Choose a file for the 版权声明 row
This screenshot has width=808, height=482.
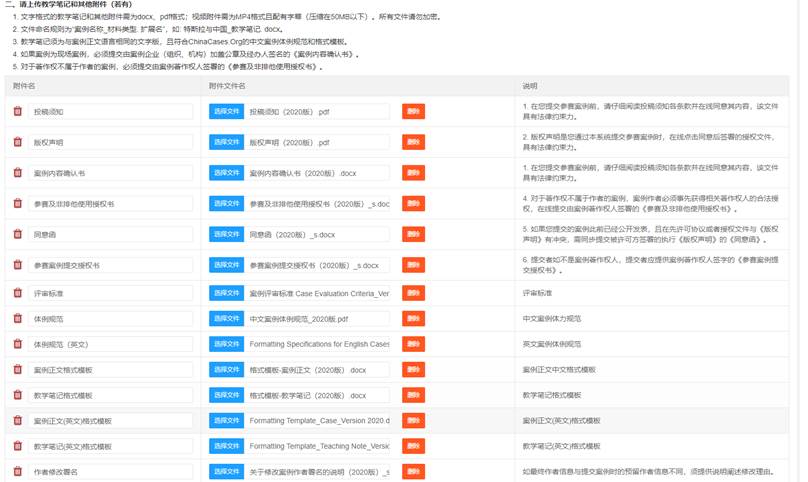click(x=226, y=143)
